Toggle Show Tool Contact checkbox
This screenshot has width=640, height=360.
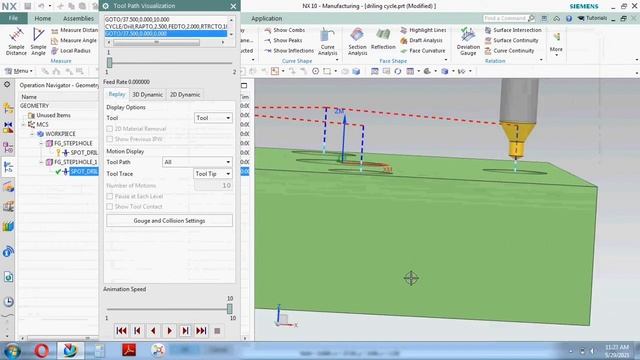[109, 207]
